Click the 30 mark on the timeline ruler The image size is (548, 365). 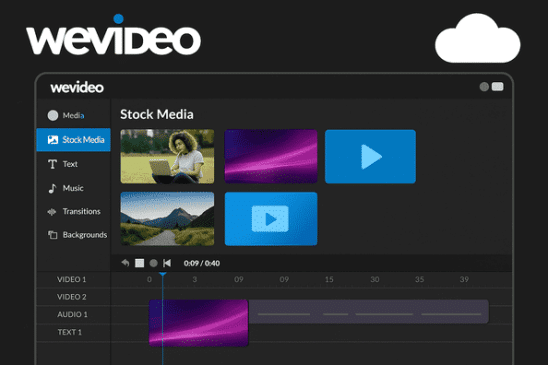[375, 279]
